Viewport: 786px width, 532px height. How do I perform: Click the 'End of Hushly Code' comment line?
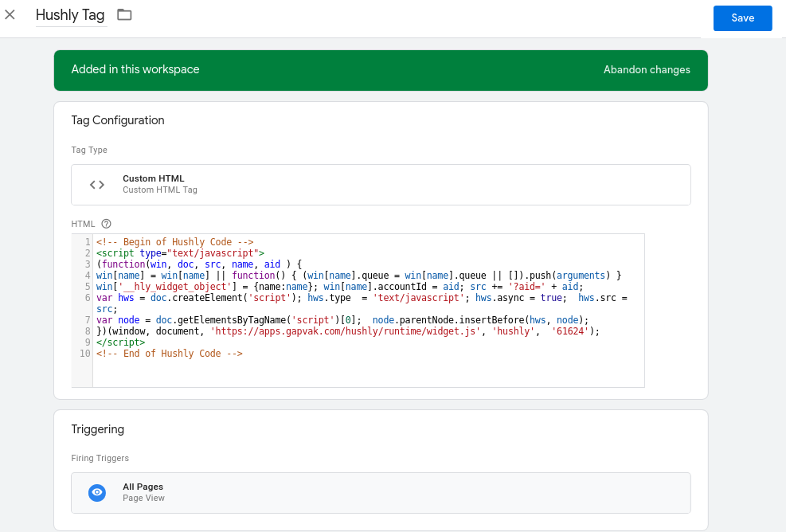coord(170,354)
